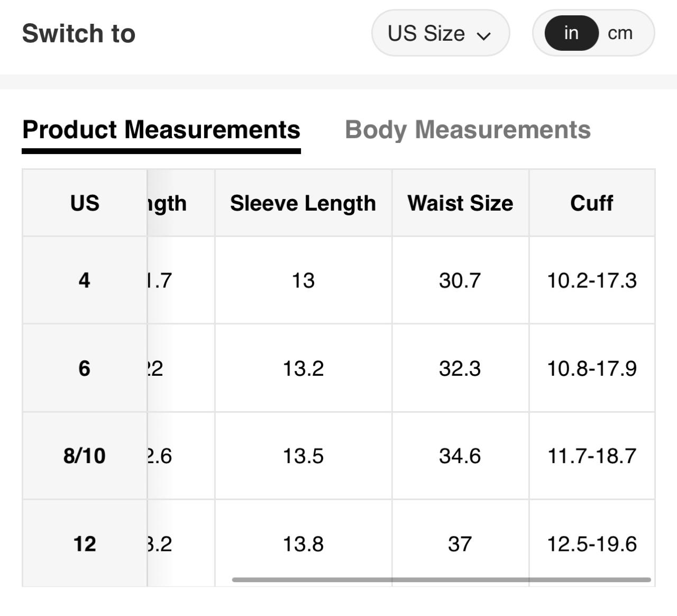Viewport: 677px width, 616px height.
Task: Open the US Size dropdown
Action: click(x=440, y=33)
